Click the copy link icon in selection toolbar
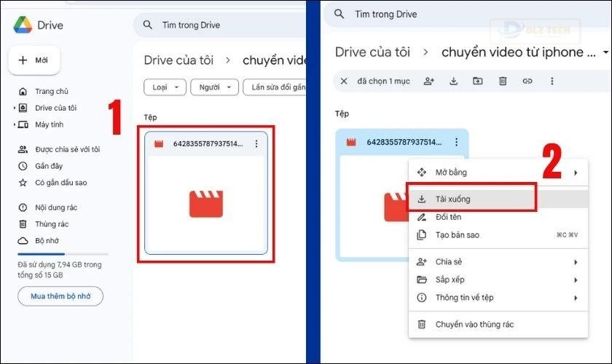This screenshot has width=612, height=364. coord(527,81)
